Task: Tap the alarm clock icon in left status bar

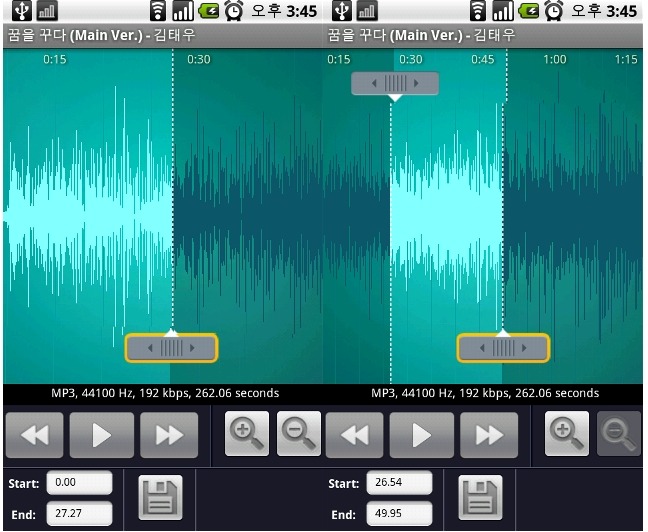Action: [x=234, y=11]
